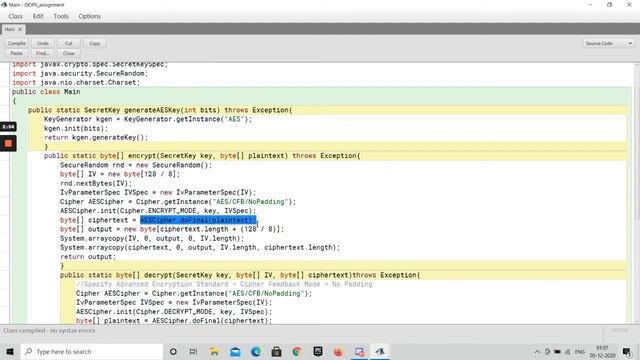The image size is (640, 360).
Task: Click the Close toolbar button
Action: [69, 53]
